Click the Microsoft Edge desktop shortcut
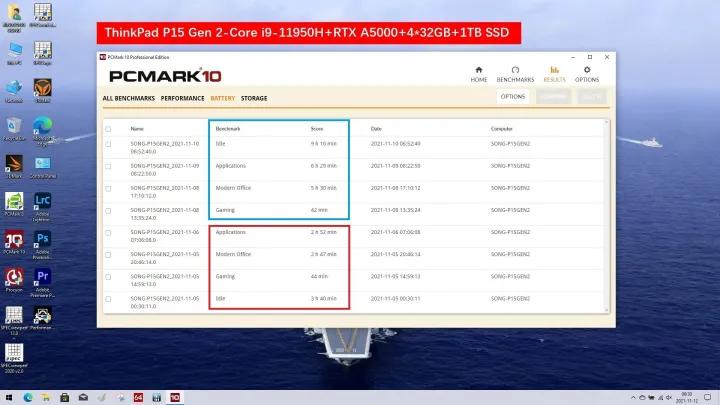 coord(43,131)
